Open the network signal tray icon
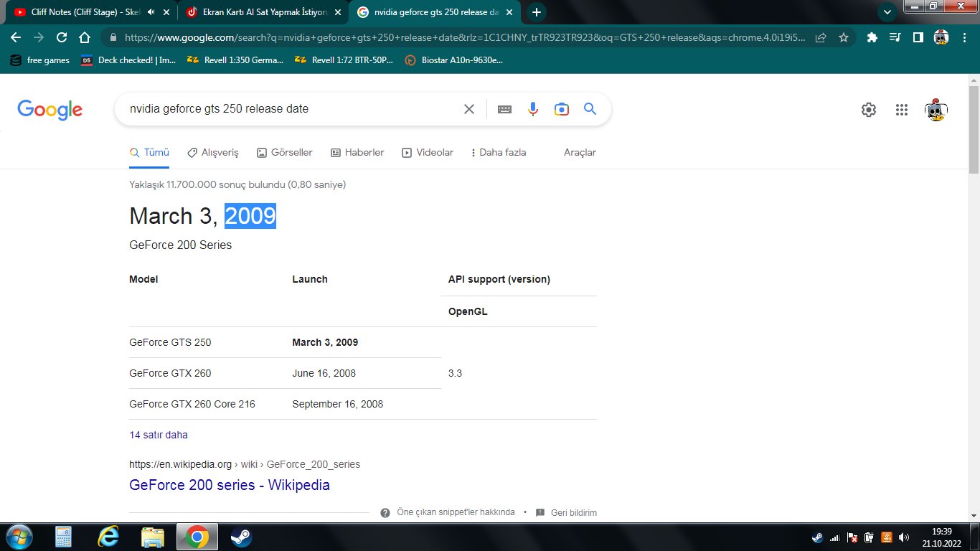Image resolution: width=980 pixels, height=551 pixels. pyautogui.click(x=835, y=537)
